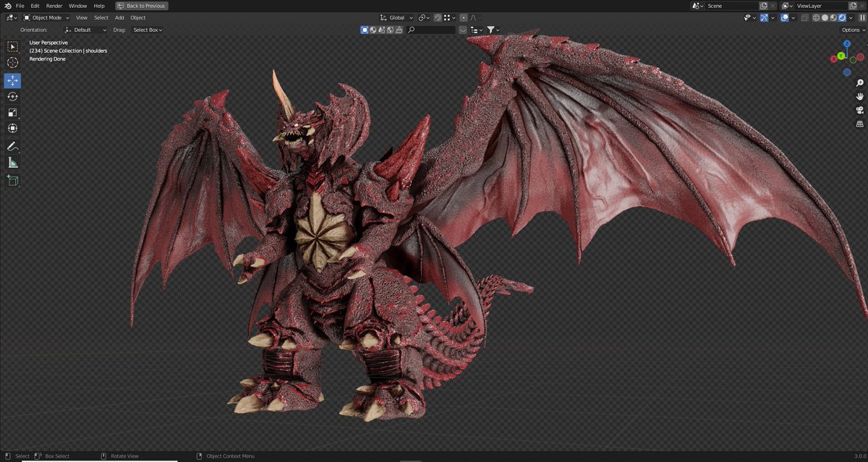Click the green Y axis gizmo circle
The width and height of the screenshot is (868, 462).
click(x=841, y=56)
